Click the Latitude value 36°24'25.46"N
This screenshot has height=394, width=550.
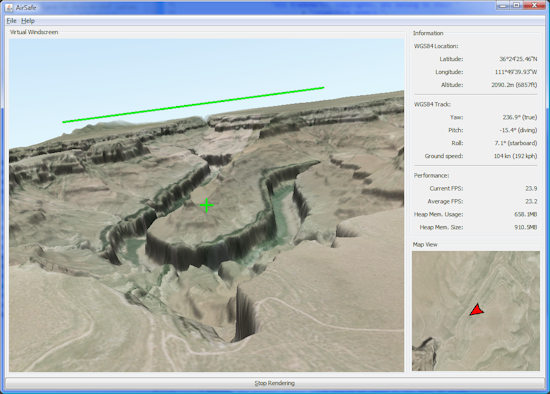tap(518, 59)
